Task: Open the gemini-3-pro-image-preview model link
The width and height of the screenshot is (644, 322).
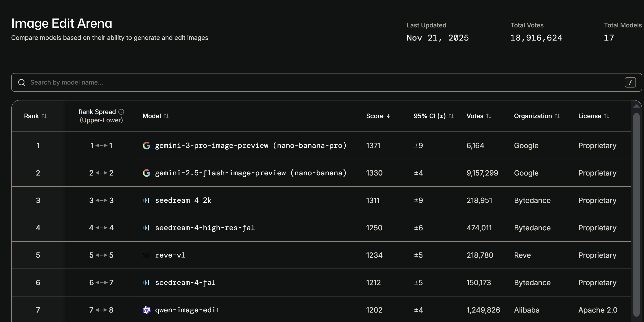Action: [x=250, y=145]
